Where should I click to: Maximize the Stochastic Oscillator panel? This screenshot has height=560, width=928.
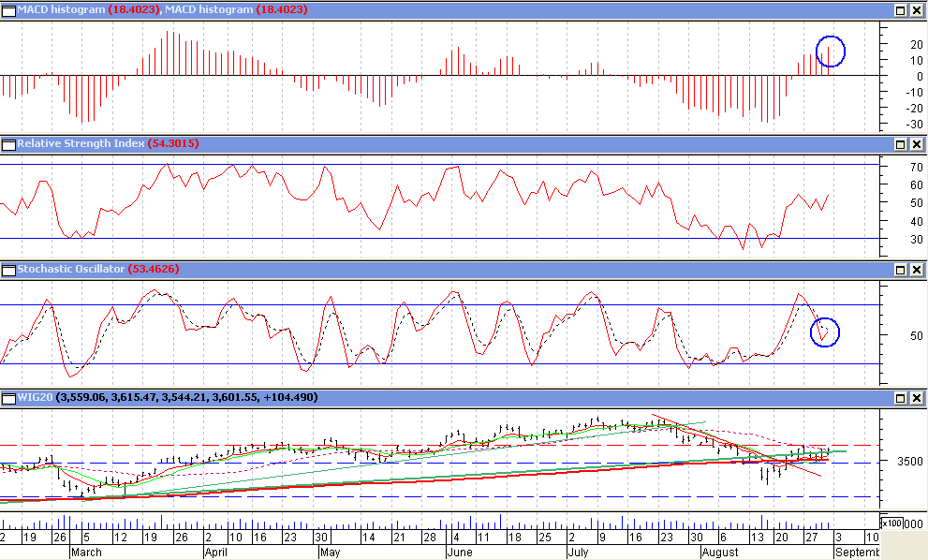coord(900,270)
